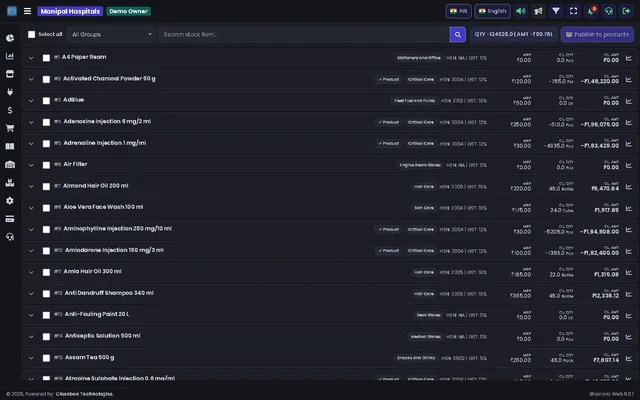Expand the Amiodarone Injection row chevron
Viewport: 640px width, 400px height.
point(31,251)
